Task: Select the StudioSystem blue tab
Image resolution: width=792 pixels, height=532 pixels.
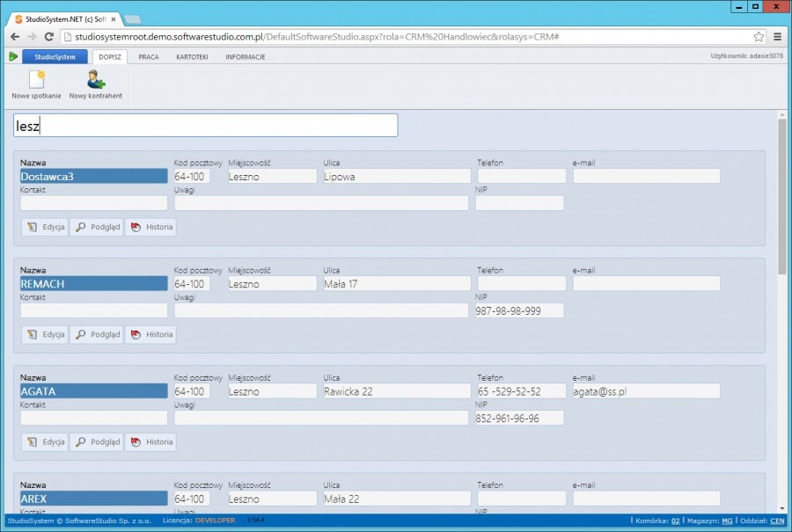Action: click(x=55, y=57)
